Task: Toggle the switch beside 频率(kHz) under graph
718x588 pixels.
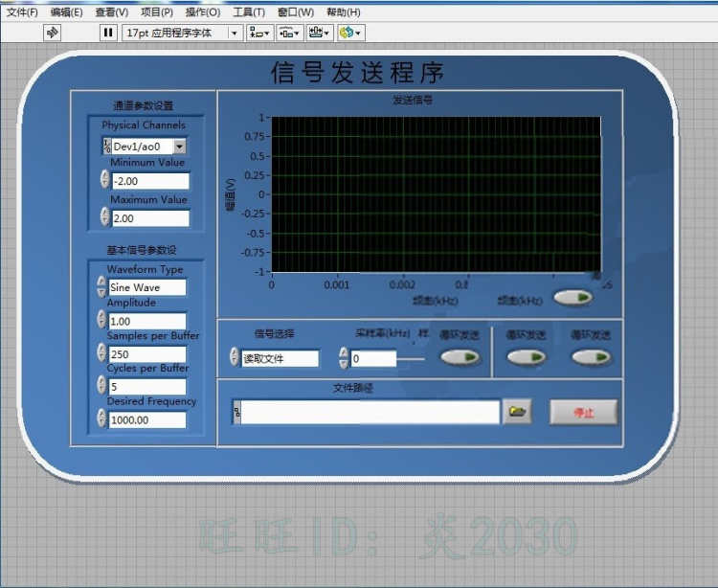Action: click(573, 298)
